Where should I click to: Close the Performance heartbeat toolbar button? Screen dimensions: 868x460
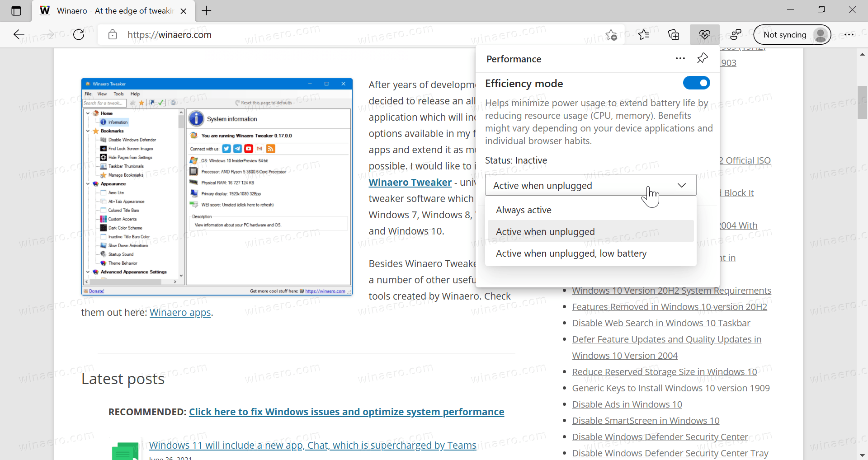point(704,35)
